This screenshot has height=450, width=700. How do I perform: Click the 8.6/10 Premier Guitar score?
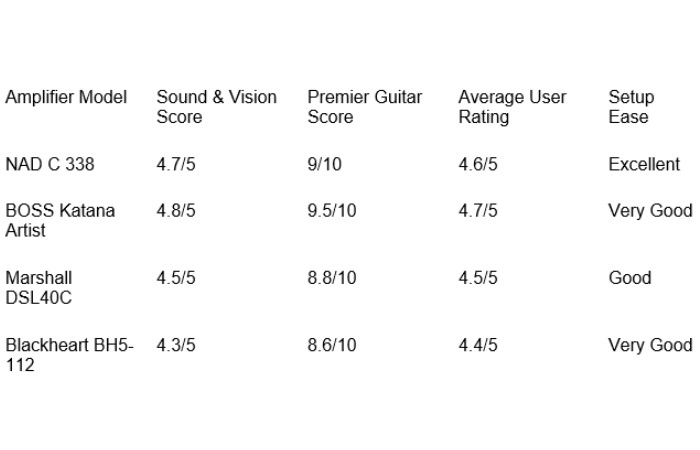pos(331,346)
